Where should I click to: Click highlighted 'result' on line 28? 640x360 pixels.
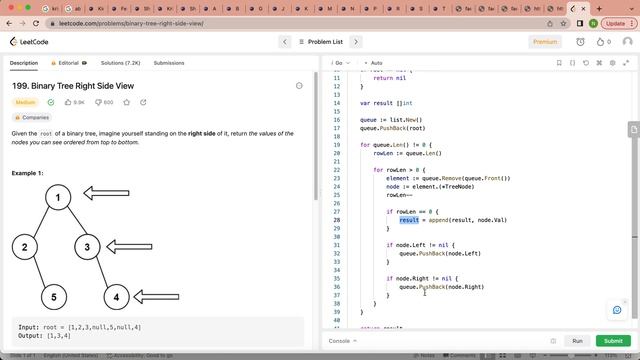click(x=409, y=220)
